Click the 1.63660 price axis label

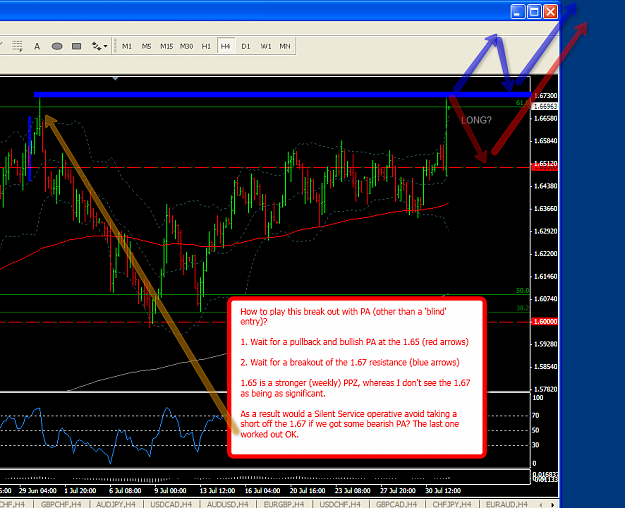(x=545, y=209)
